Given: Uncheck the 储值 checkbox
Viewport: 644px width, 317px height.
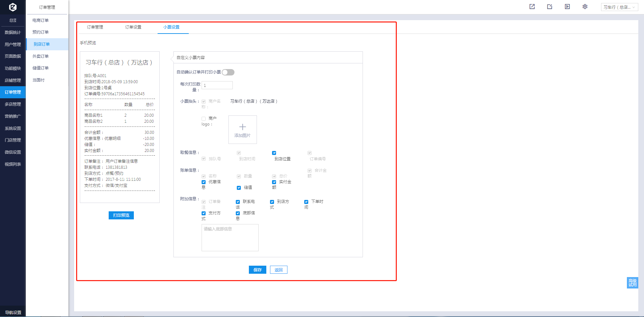Looking at the screenshot, I should pyautogui.click(x=239, y=188).
